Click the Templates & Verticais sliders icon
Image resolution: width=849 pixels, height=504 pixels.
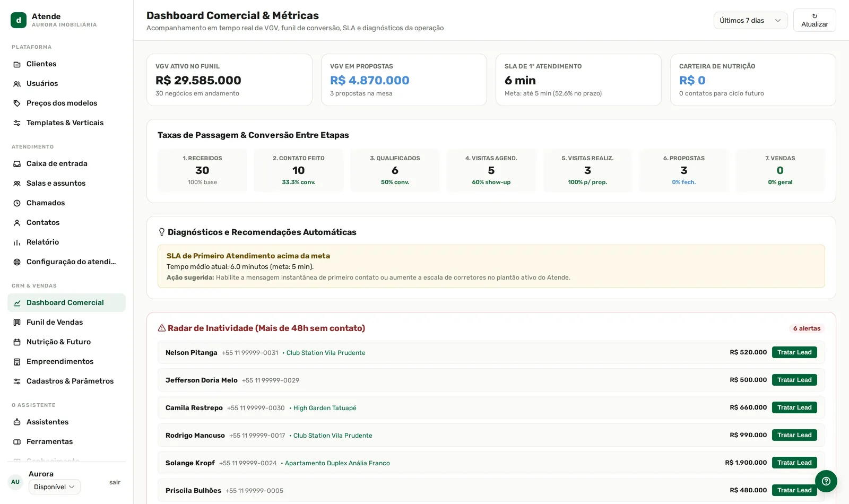[17, 123]
